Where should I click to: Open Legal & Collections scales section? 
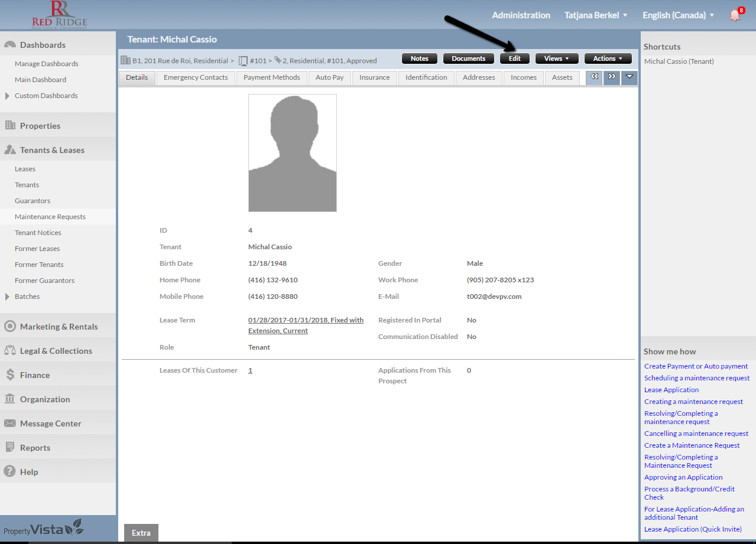tap(56, 351)
